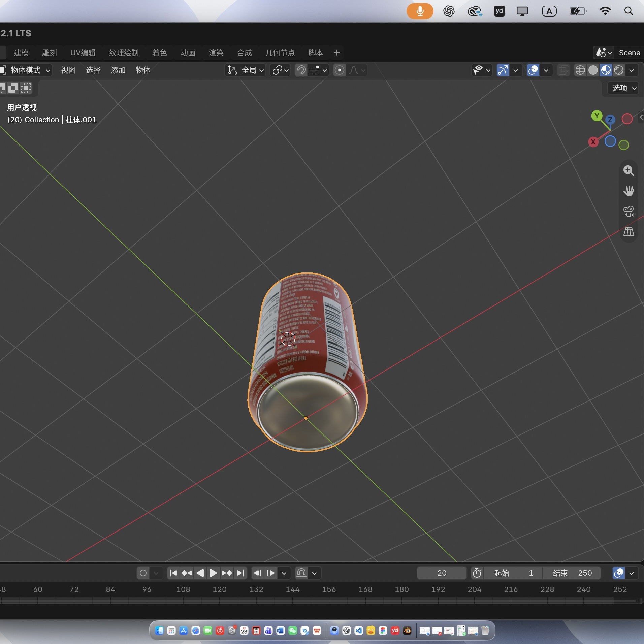This screenshot has height=644, width=644.
Task: Jump to the previous keyframe
Action: click(x=187, y=573)
